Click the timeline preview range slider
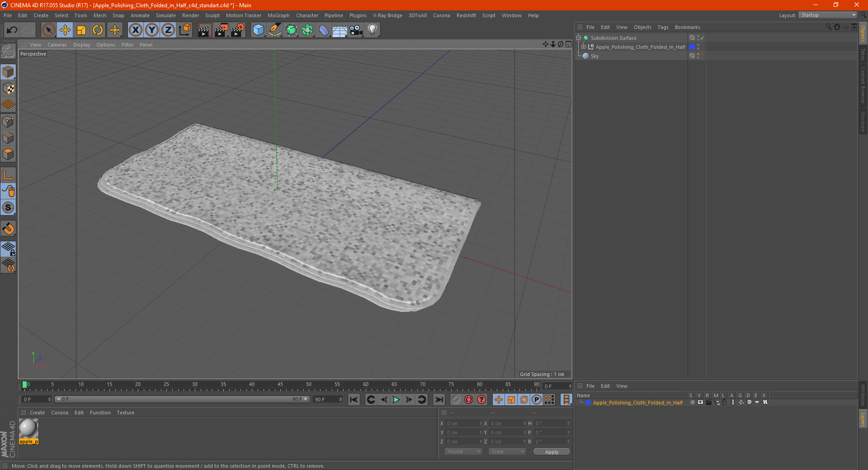868x470 pixels. coord(182,399)
